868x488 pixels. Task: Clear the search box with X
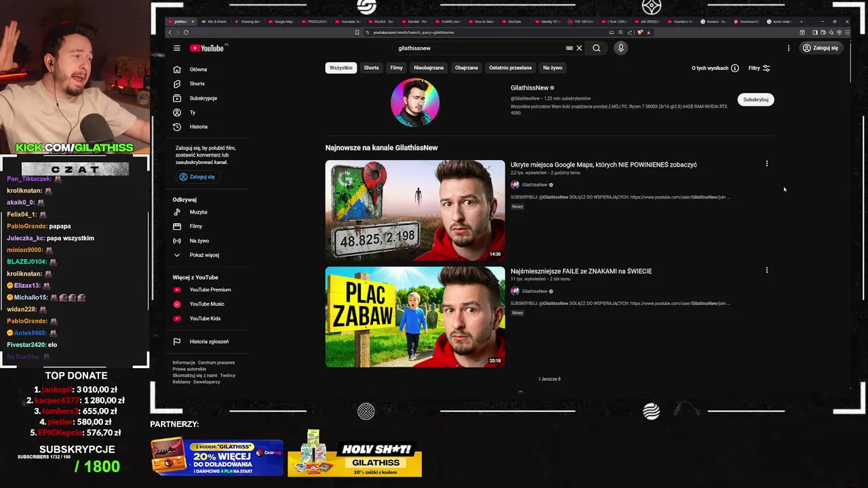coord(579,48)
